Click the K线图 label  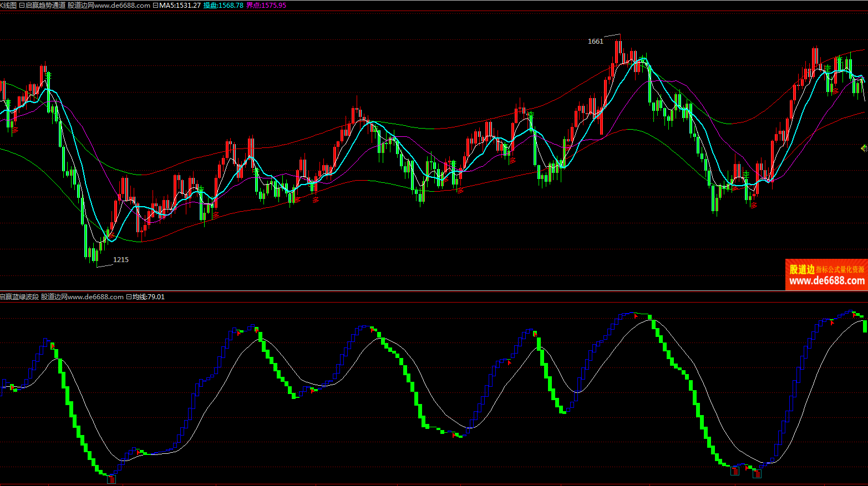pos(8,6)
